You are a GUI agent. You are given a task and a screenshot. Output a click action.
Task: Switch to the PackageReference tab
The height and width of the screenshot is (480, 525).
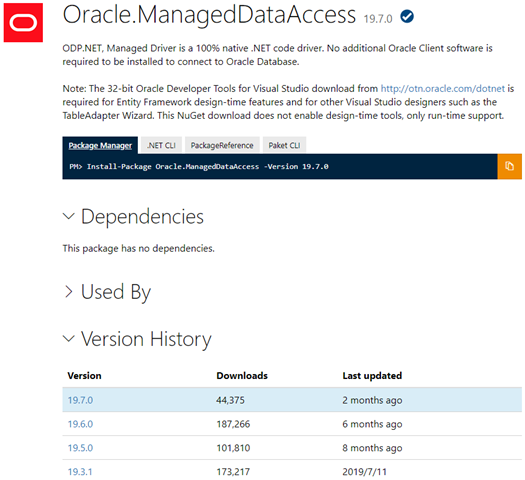222,145
